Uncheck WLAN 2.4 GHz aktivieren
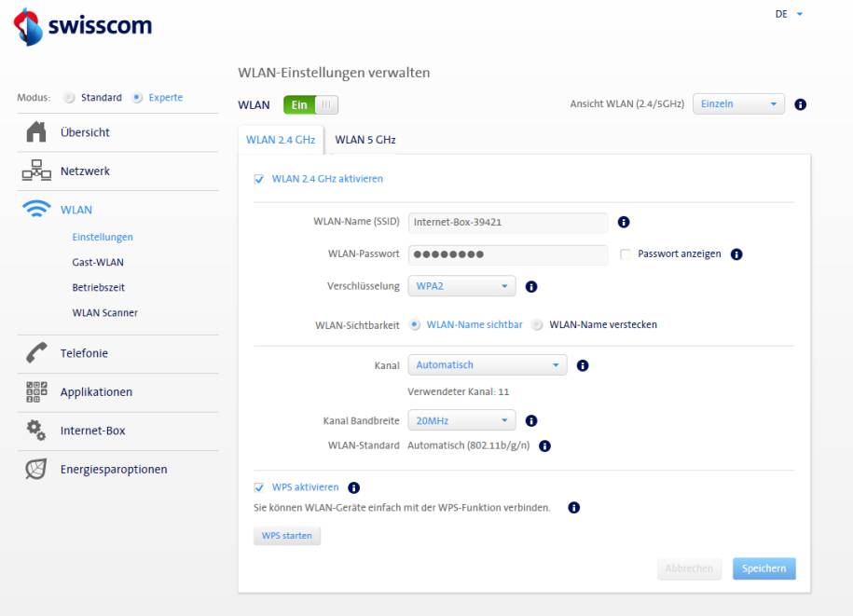This screenshot has height=616, width=853. (259, 179)
